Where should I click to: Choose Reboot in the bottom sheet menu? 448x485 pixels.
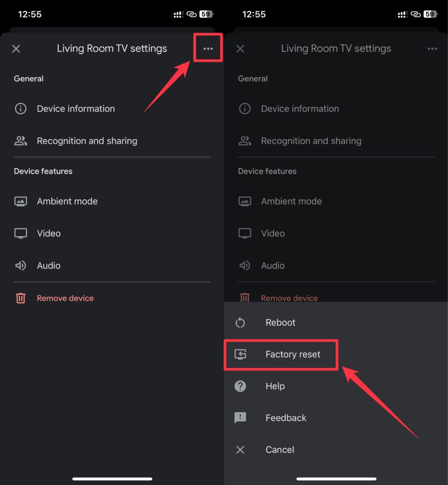click(x=280, y=323)
